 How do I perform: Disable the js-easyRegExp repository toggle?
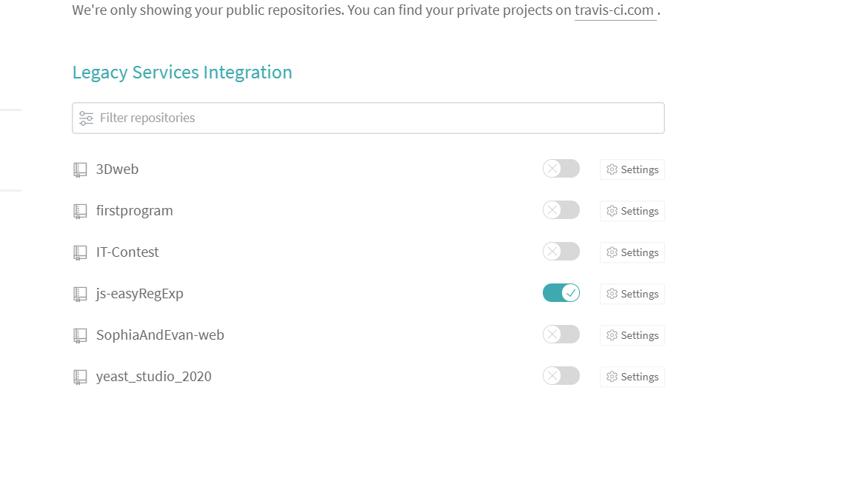[x=561, y=293]
